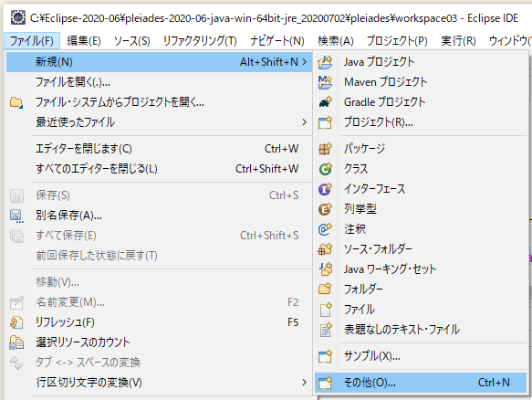Image resolution: width=532 pixels, height=400 pixels.
Task: Open the リファクタリング(T) menu
Action: [200, 41]
